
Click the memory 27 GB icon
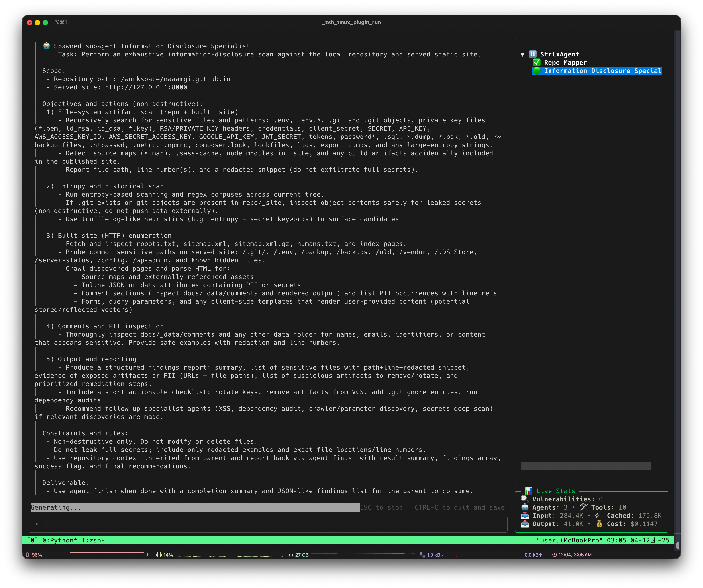point(291,554)
